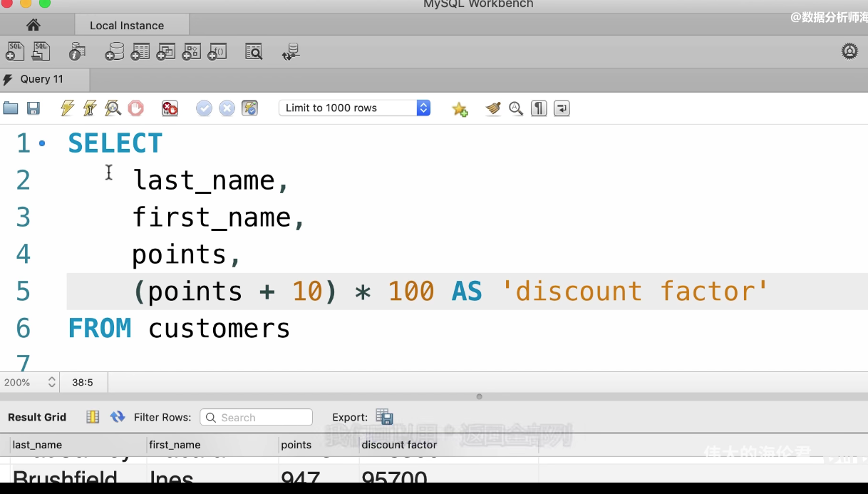The width and height of the screenshot is (868, 494).
Task: Create a new schema
Action: point(115,51)
